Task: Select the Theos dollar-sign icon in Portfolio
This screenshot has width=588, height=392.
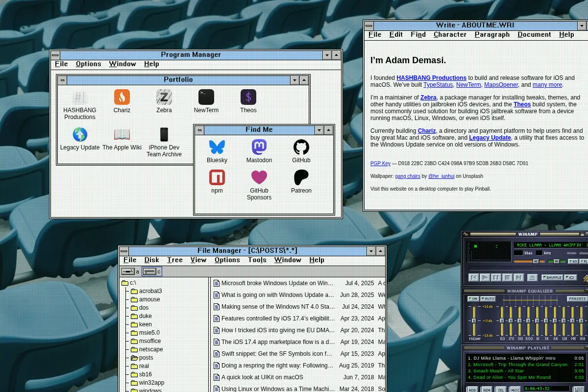Action: [x=248, y=101]
